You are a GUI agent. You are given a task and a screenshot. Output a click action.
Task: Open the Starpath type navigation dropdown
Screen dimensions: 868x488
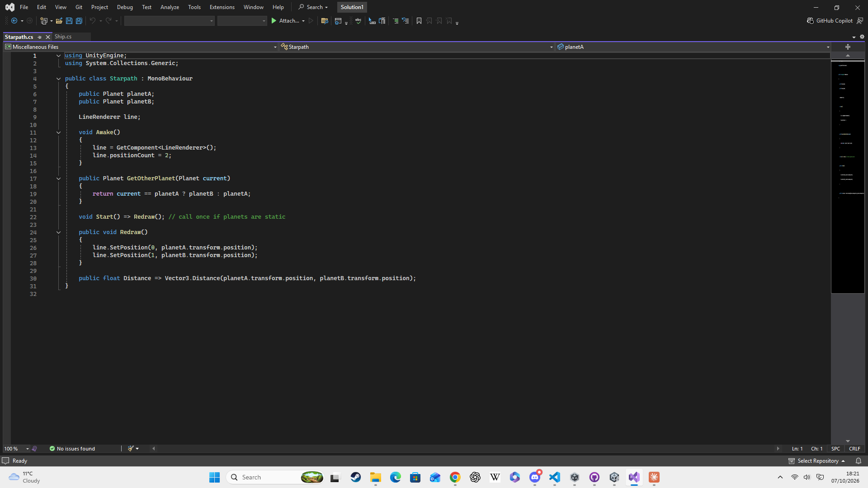(417, 47)
